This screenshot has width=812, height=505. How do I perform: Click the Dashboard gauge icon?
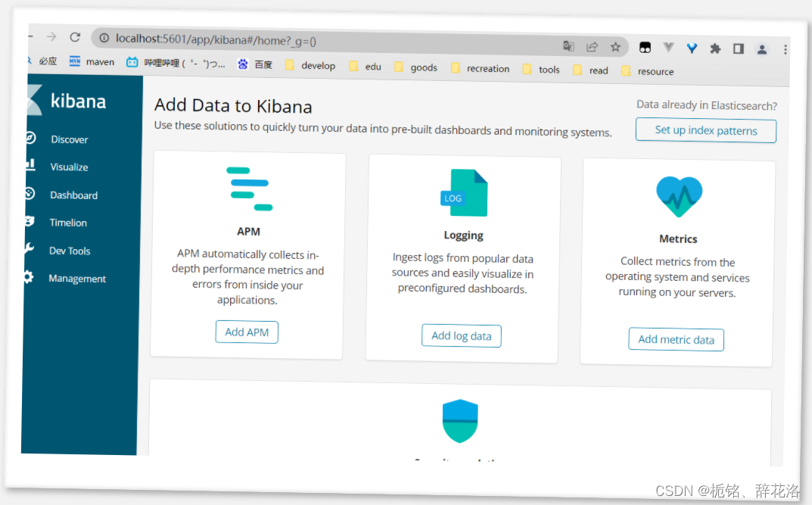[30, 193]
